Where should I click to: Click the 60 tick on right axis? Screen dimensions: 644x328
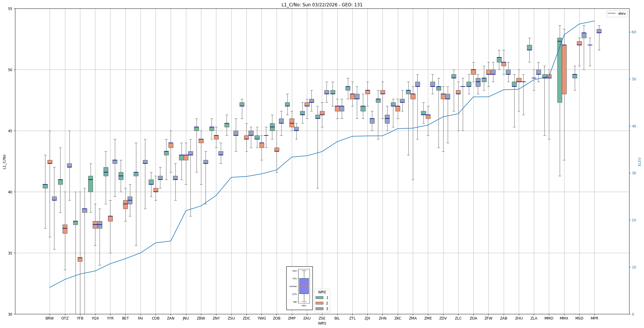634,32
